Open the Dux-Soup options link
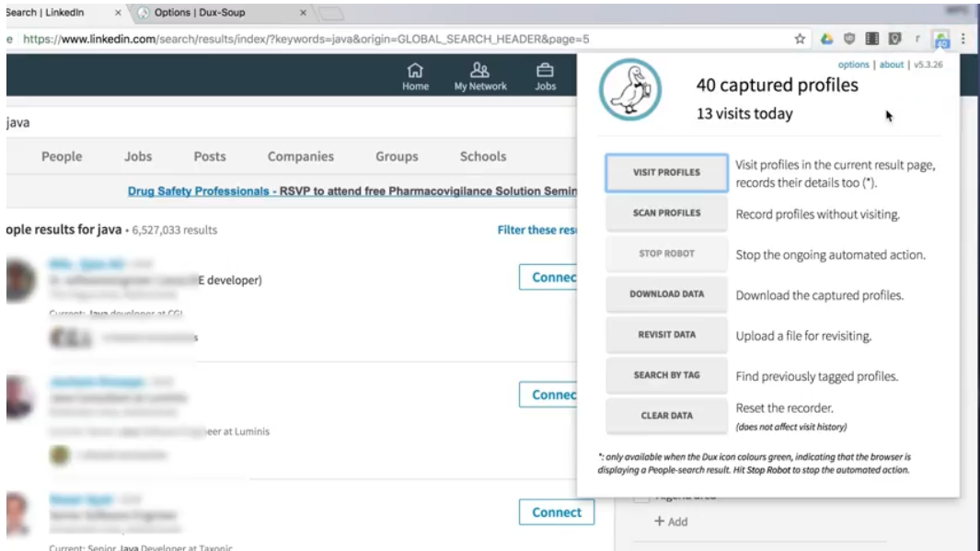This screenshot has width=980, height=551. (x=853, y=64)
